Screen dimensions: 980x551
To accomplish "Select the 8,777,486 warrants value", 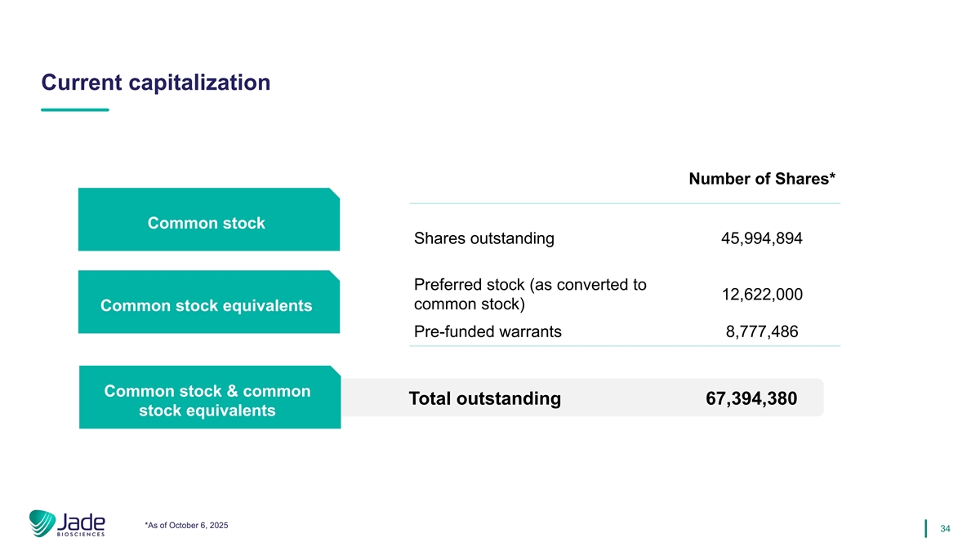I will [x=761, y=332].
